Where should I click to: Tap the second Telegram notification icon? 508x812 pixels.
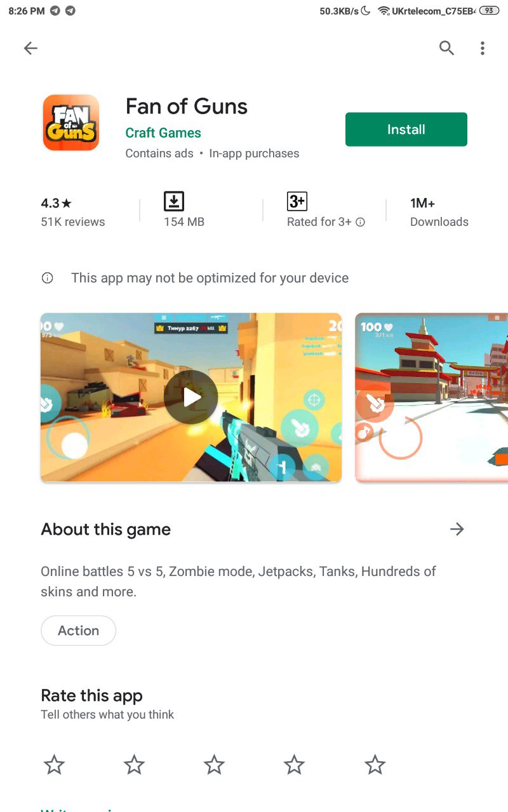[70, 11]
